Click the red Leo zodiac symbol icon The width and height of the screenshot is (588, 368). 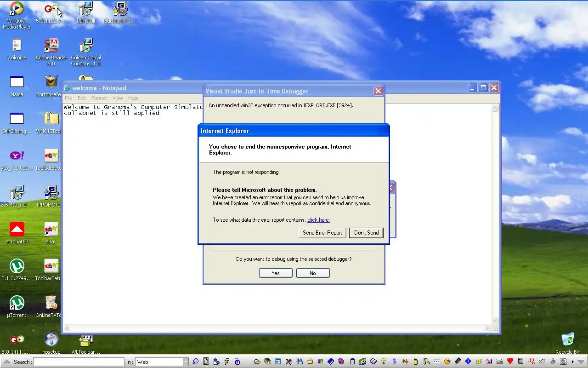(x=531, y=362)
